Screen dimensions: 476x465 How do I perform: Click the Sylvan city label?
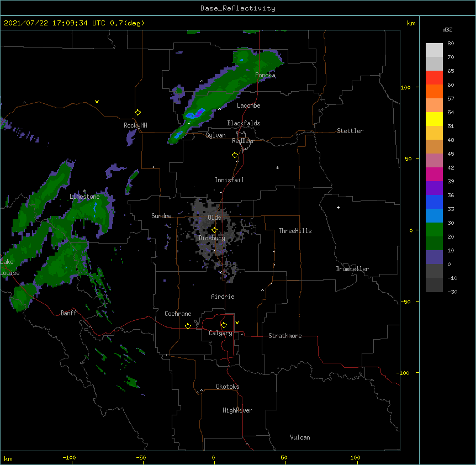pyautogui.click(x=215, y=135)
